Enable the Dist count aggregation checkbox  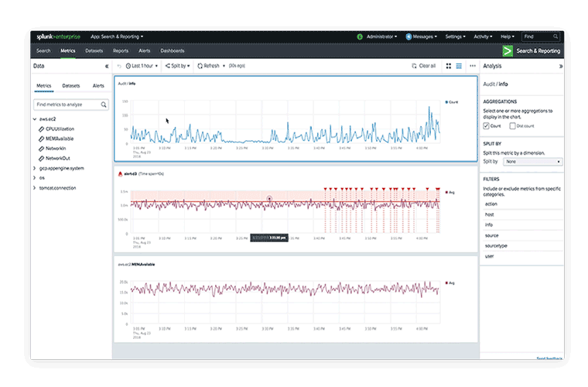click(x=511, y=125)
